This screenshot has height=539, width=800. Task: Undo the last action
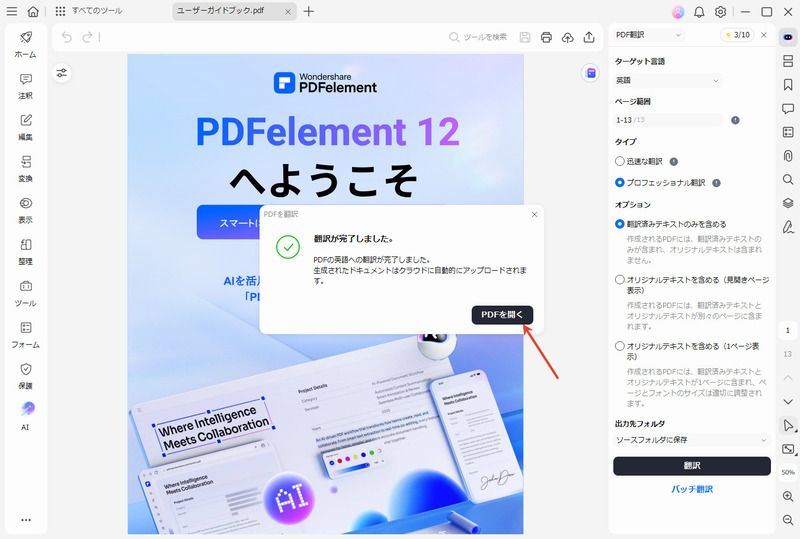click(66, 37)
